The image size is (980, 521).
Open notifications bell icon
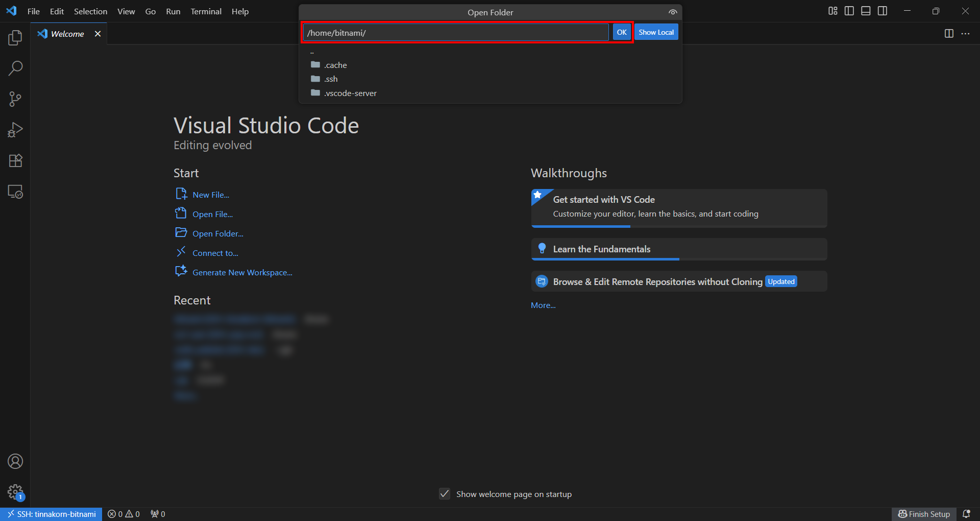966,514
